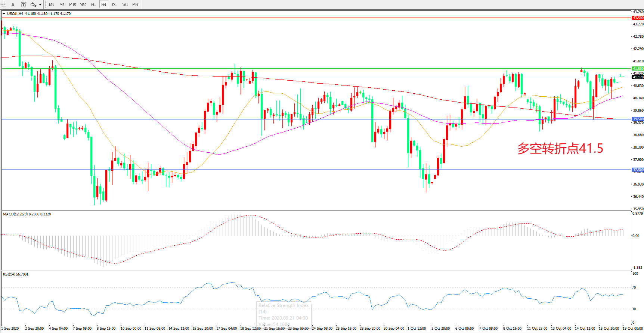Change chart to W1 weekly timeframe

(125, 5)
